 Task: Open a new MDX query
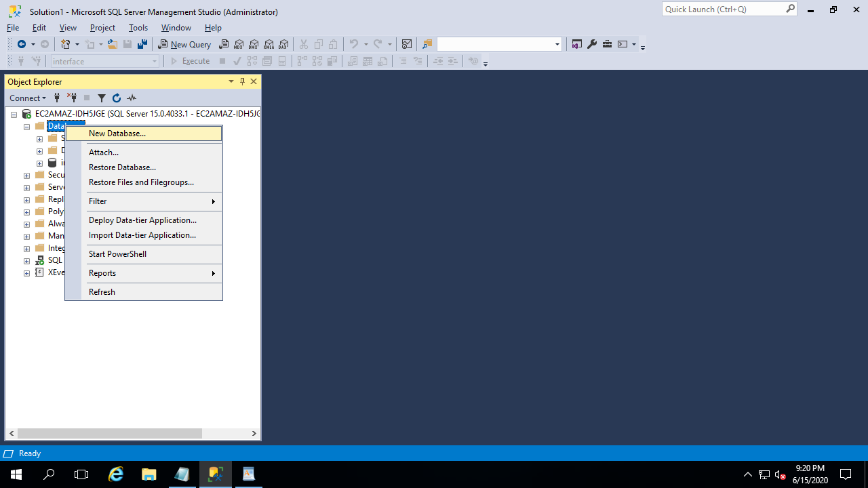coord(239,44)
